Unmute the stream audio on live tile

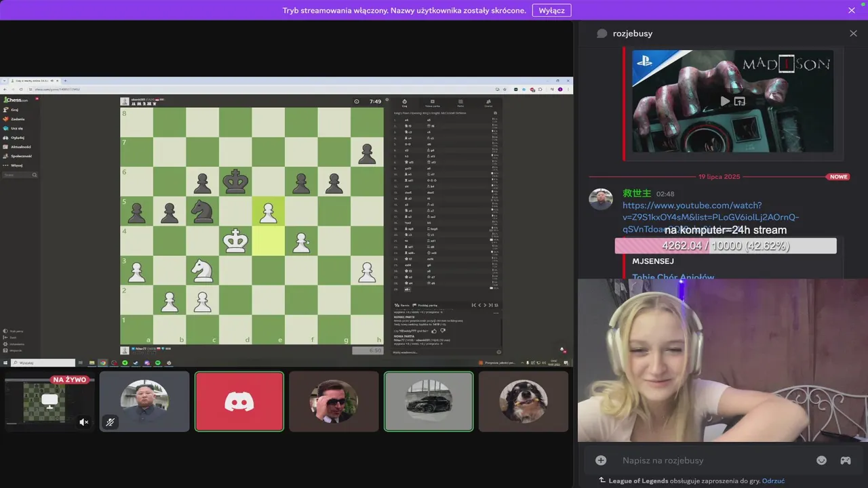[x=83, y=422]
